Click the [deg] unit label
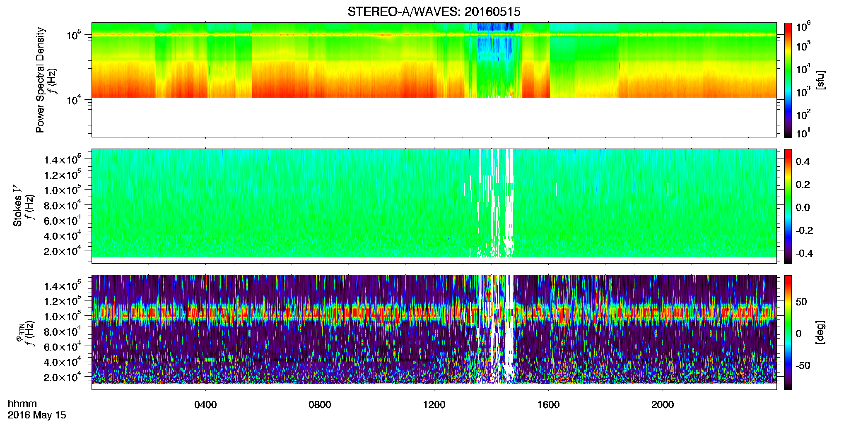Viewport: 868px width, 447px height. pos(820,332)
